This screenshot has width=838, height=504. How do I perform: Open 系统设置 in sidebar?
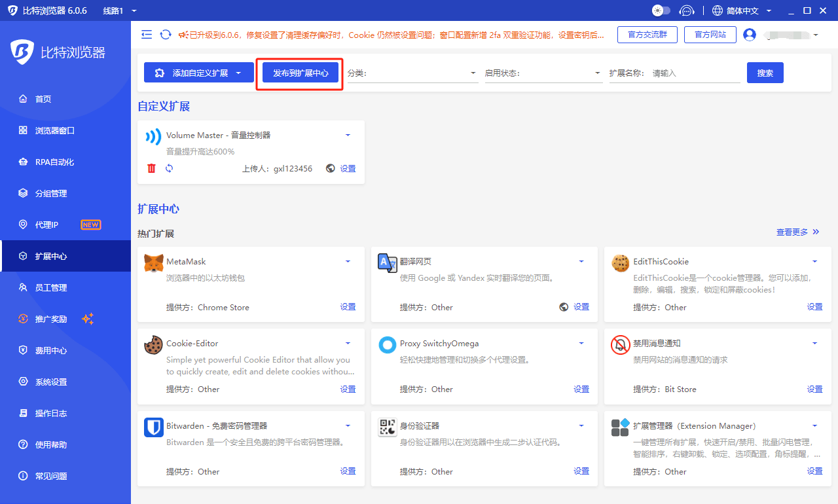65,382
